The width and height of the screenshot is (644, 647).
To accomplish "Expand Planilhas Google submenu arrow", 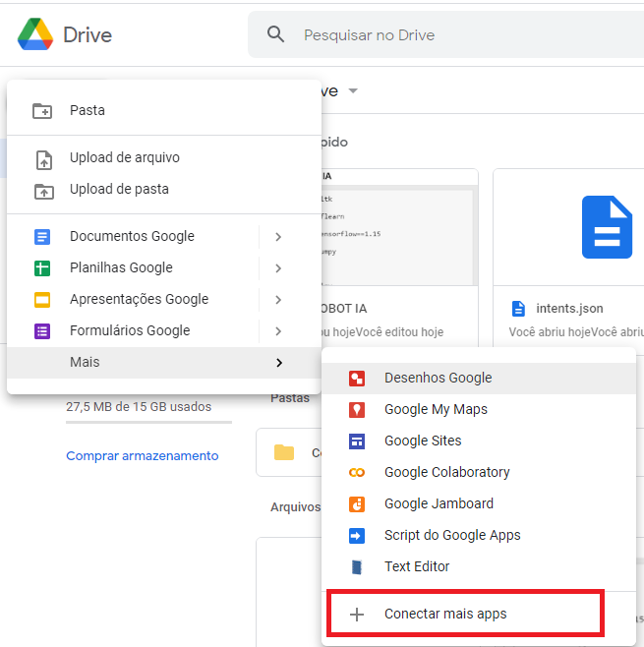I will pyautogui.click(x=278, y=268).
